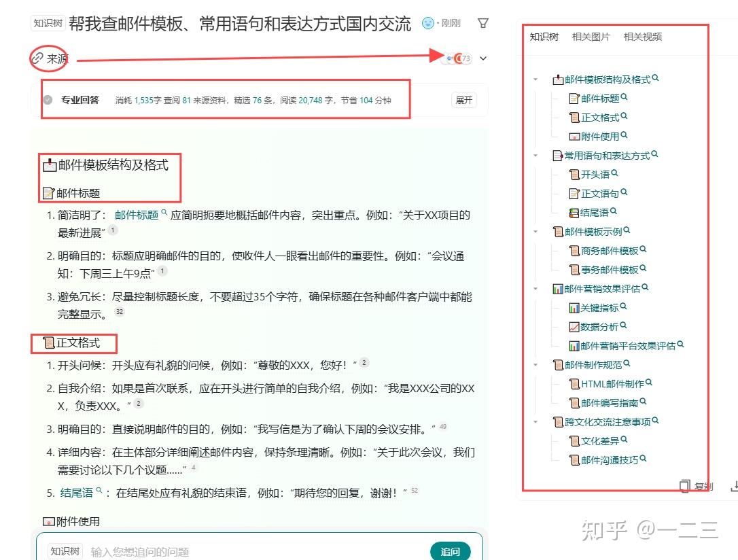
Task: Collapse the 邮件模板结构及格式 tree branch
Action: click(535, 79)
